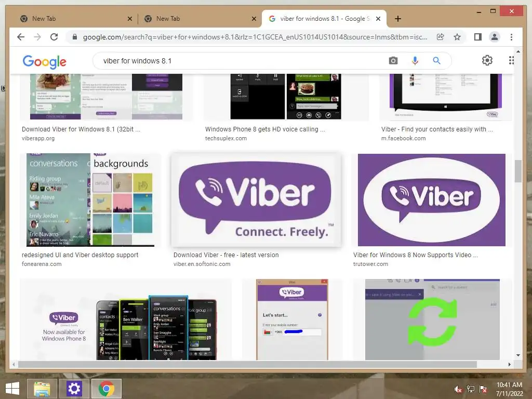Viewport: 532px width, 399px height.
Task: Switch to the second New Tab
Action: coord(199,19)
